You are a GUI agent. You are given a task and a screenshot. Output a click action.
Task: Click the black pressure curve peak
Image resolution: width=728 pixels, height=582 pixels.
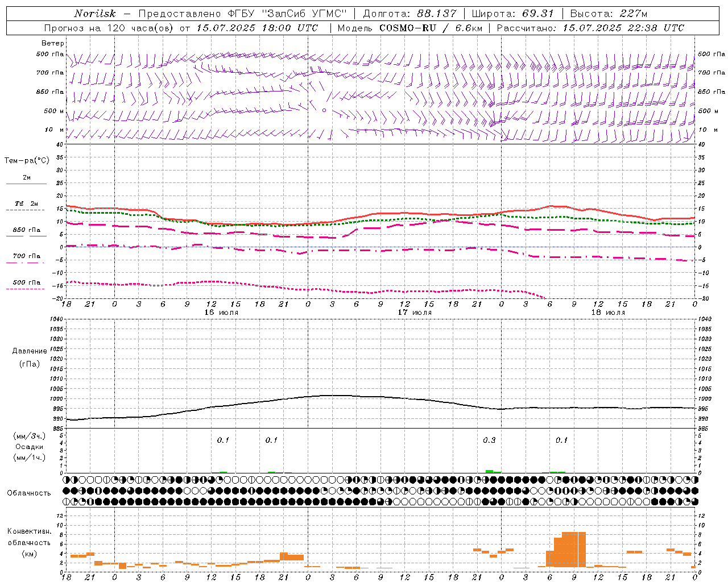[x=333, y=395]
